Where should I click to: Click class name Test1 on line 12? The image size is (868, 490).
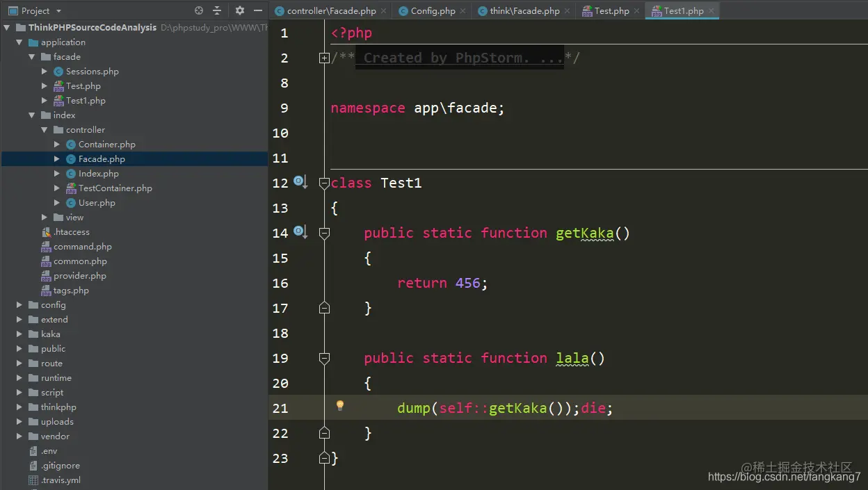[401, 183]
